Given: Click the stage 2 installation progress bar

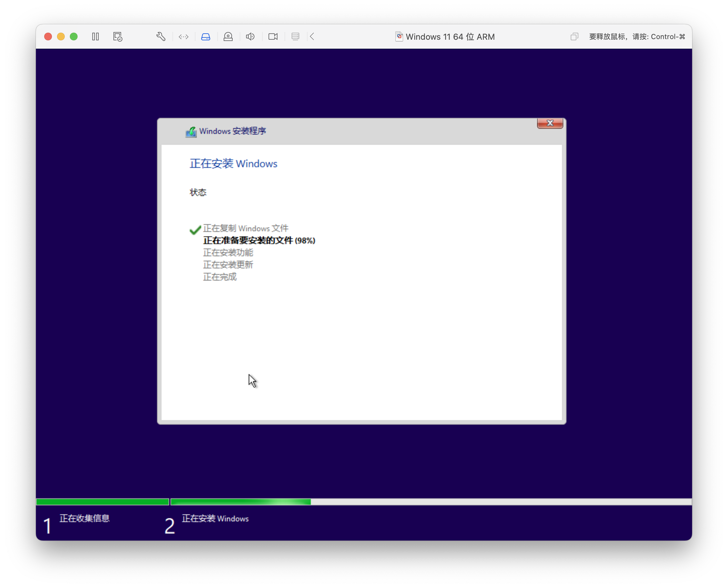Looking at the screenshot, I should (431, 502).
